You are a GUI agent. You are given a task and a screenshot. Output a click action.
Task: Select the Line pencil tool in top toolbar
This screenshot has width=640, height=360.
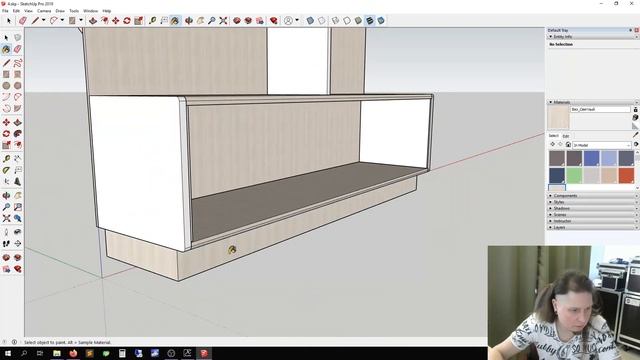coord(36,20)
